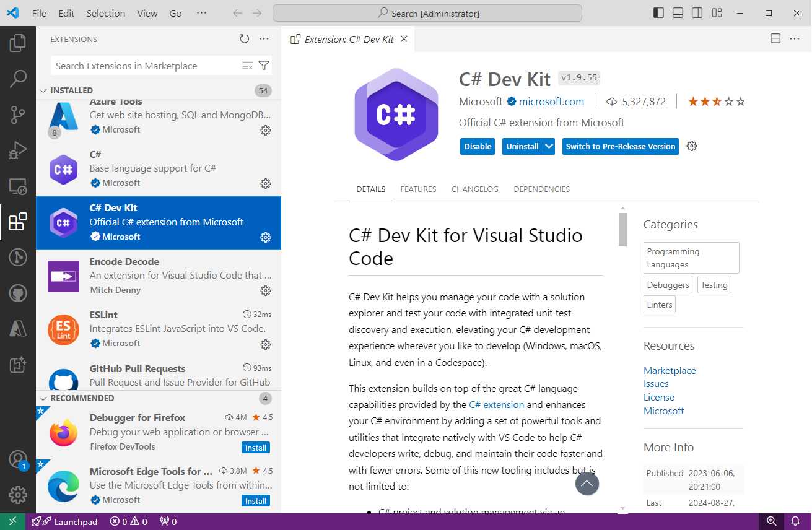
Task: Open the Search view in activity bar
Action: click(18, 79)
